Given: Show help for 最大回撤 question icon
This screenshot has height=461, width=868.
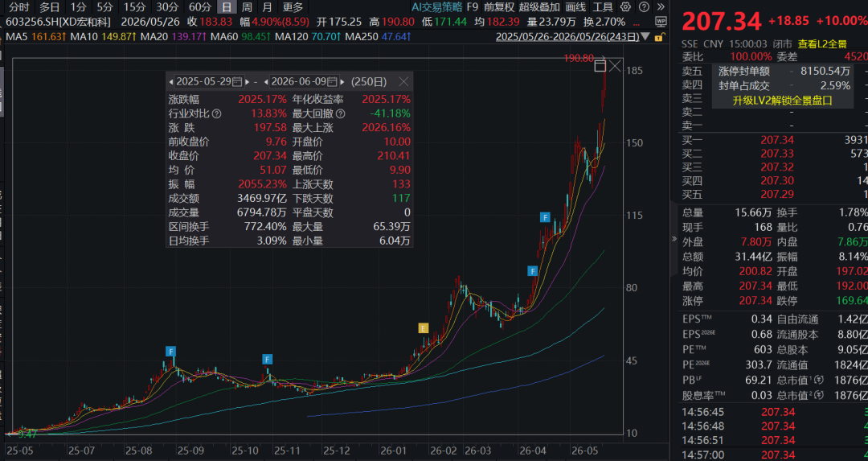Looking at the screenshot, I should pyautogui.click(x=341, y=113).
